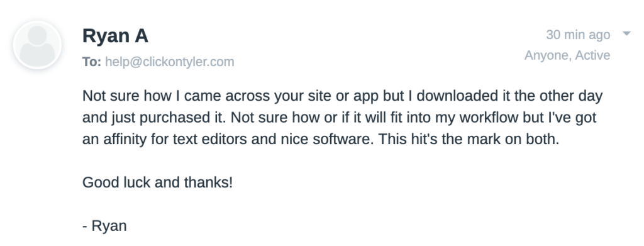This screenshot has width=644, height=246.
Task: Click the line starting "an affinity for text"
Action: tap(321, 139)
